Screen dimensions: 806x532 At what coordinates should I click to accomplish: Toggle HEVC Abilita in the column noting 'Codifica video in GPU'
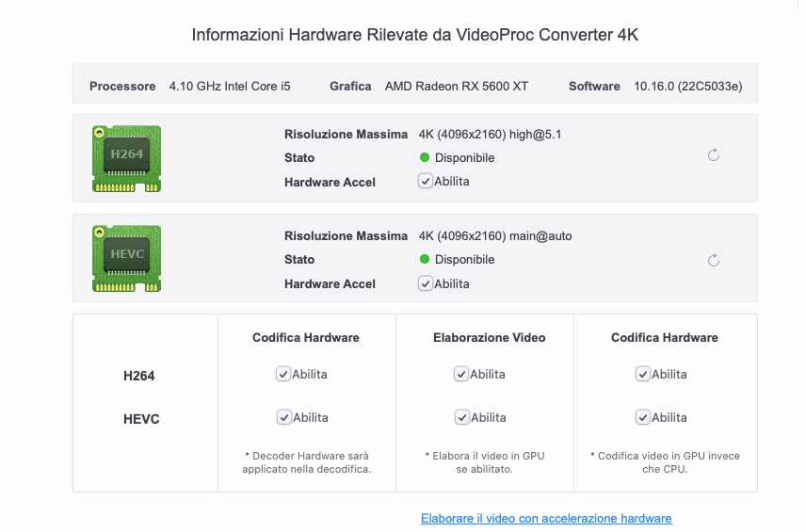pos(643,417)
